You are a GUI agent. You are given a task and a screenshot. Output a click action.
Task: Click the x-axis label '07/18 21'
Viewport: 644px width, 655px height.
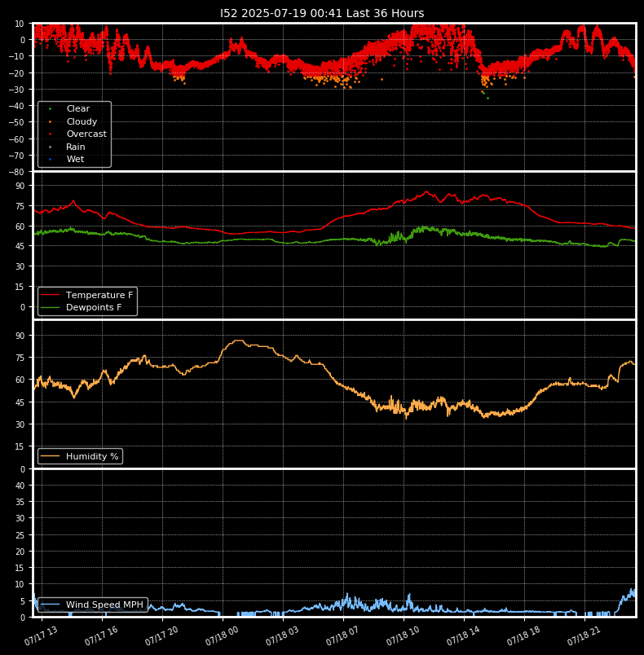pos(584,635)
